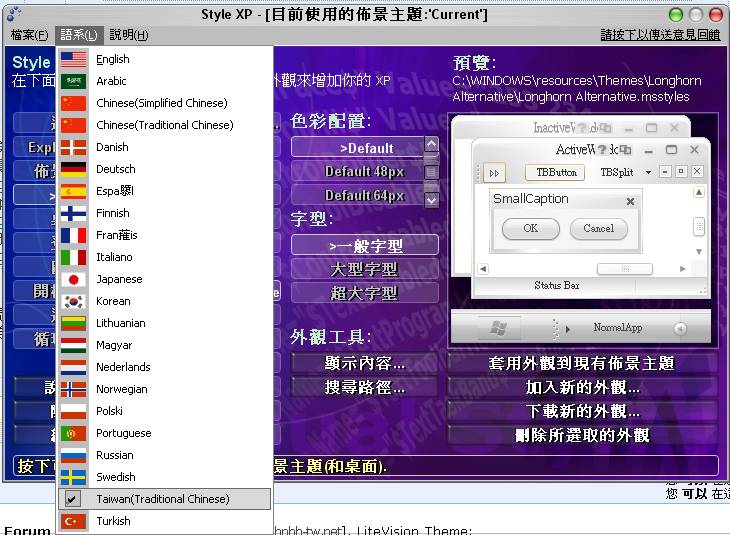This screenshot has height=535, width=730.
Task: Choose the Korean flag icon
Action: [73, 301]
